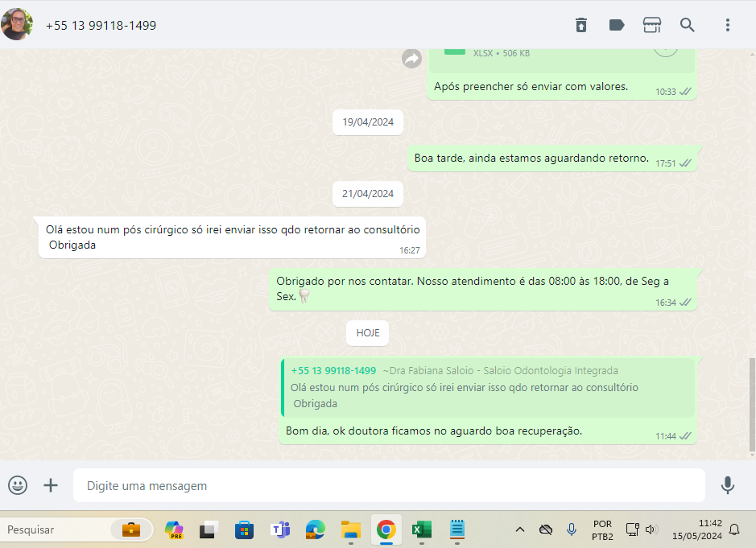
Task: Focus the Digite uma mensagem field
Action: pyautogui.click(x=389, y=485)
